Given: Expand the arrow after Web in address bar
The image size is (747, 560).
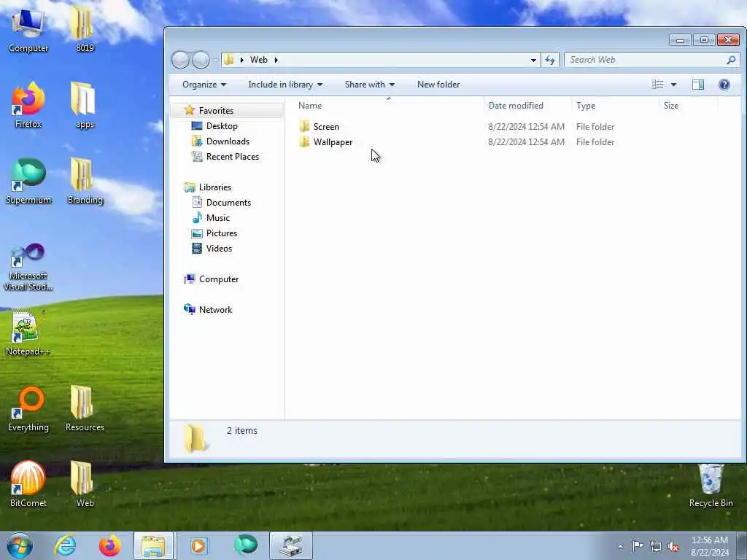Looking at the screenshot, I should pyautogui.click(x=276, y=60).
